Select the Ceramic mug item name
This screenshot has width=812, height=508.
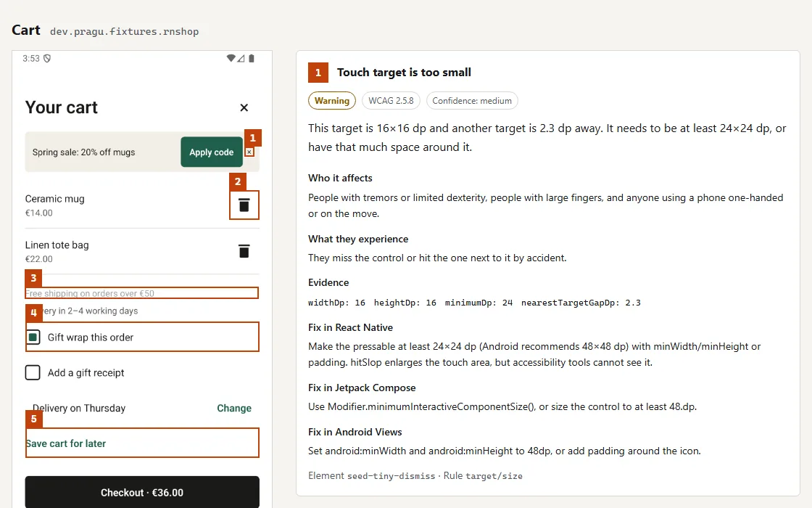coord(55,199)
